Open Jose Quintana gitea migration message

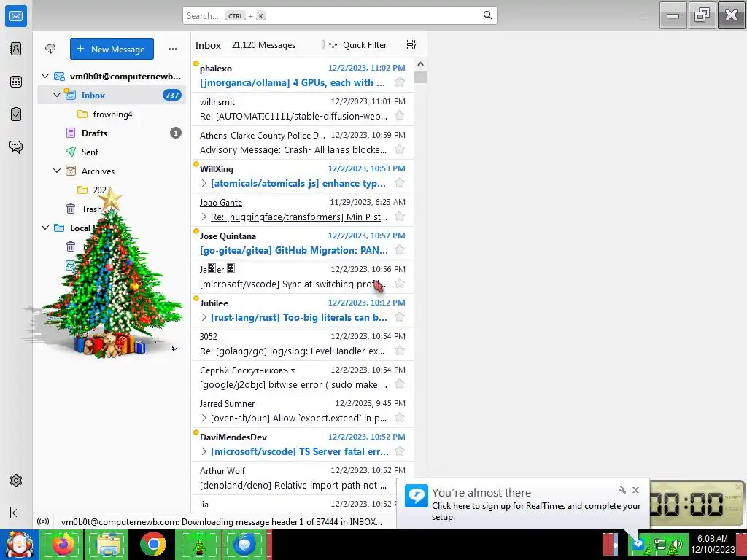(x=303, y=243)
